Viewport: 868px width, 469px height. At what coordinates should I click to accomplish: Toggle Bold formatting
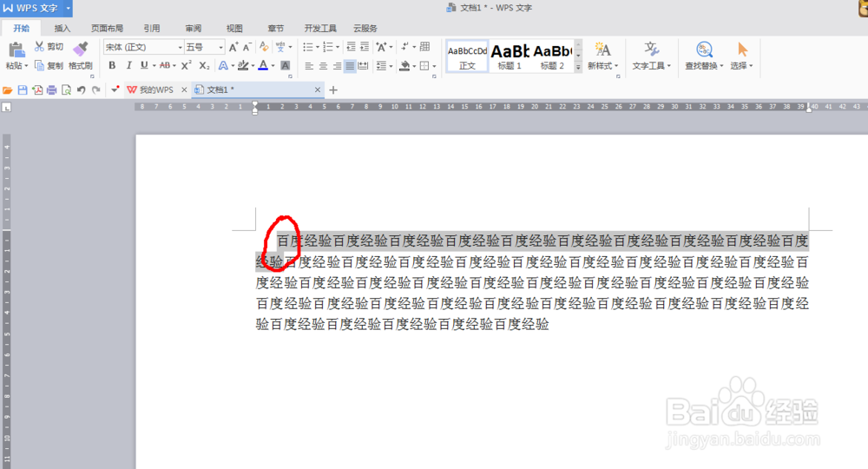click(x=112, y=65)
